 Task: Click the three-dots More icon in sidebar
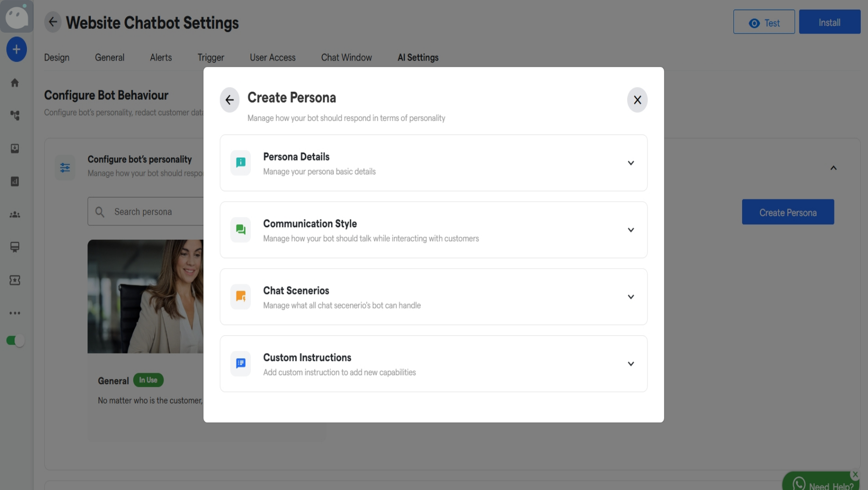click(x=15, y=313)
